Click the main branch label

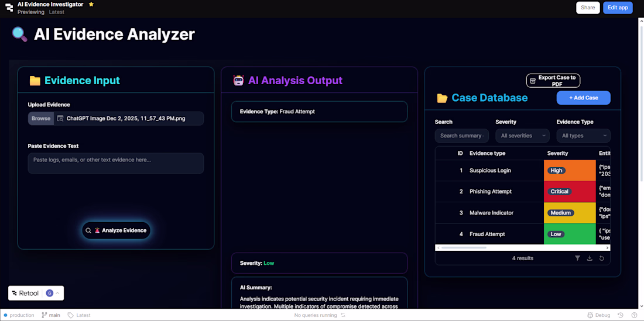coord(54,315)
